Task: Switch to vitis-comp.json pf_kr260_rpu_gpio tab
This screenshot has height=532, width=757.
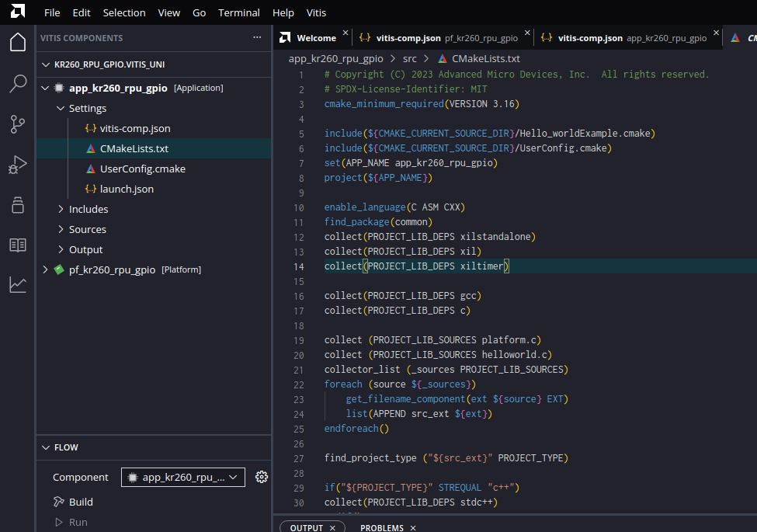Action: [443, 37]
